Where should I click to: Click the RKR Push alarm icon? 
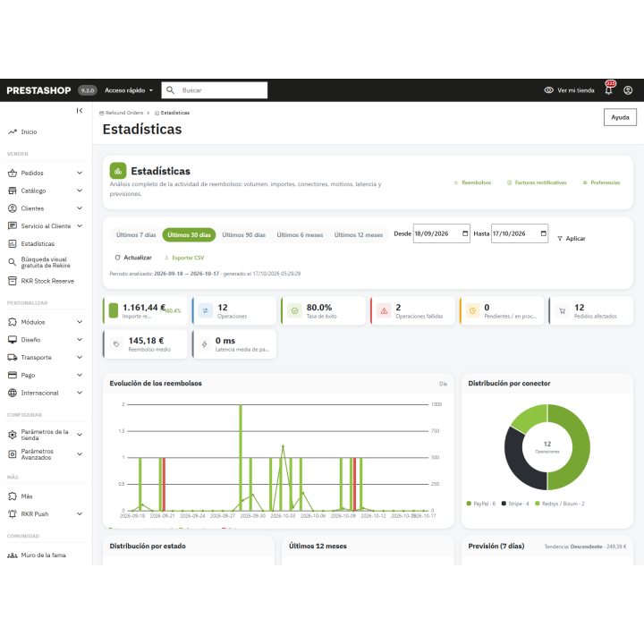(13, 513)
